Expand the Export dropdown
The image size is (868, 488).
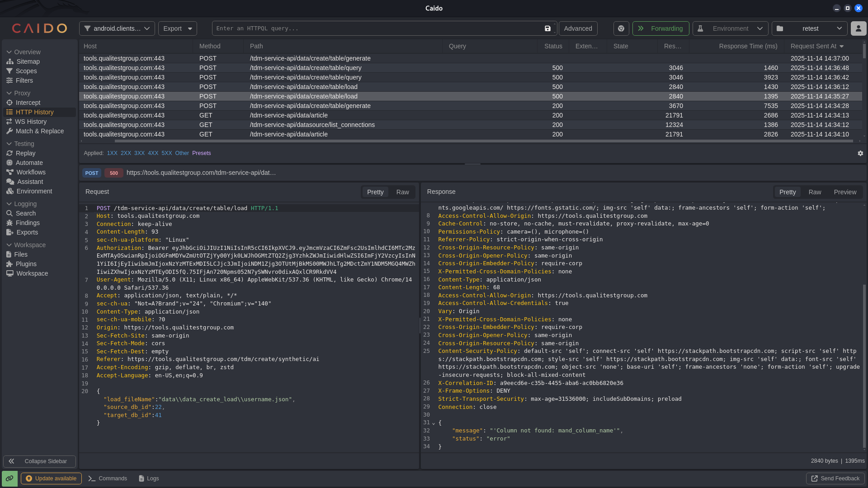tap(178, 28)
